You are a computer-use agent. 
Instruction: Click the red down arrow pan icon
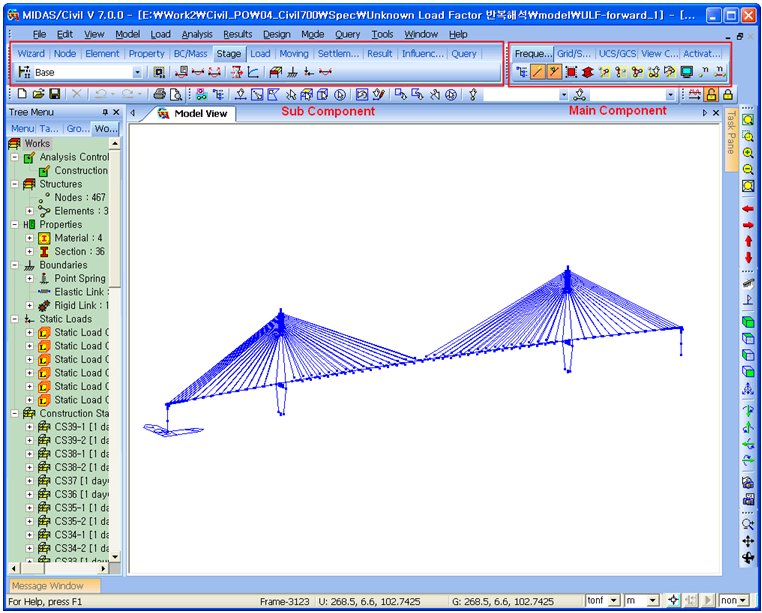(748, 258)
